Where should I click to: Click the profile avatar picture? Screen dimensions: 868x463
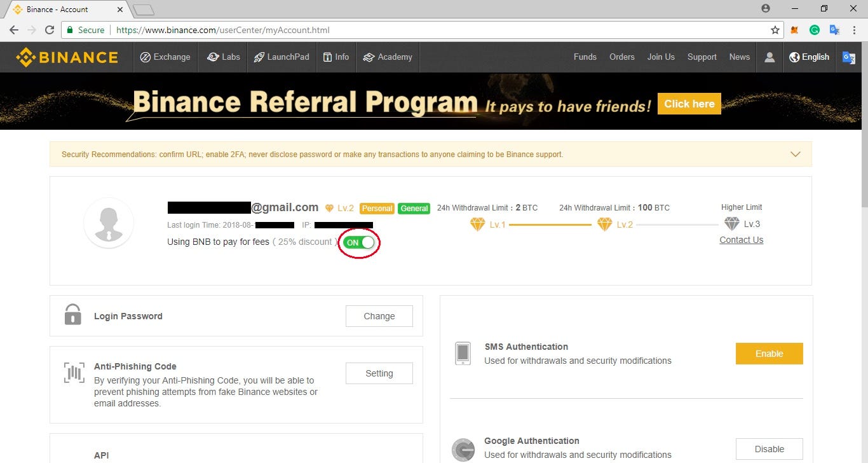click(x=109, y=223)
